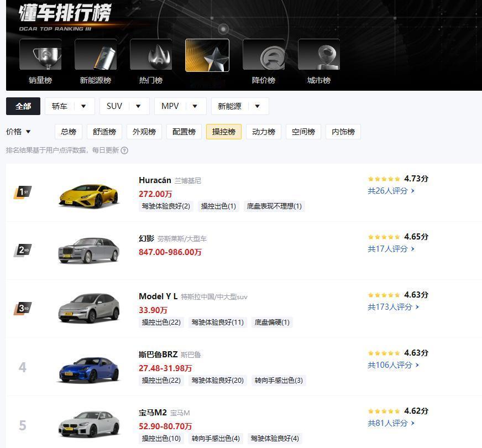Open the 新能源榜 battery icon
The image size is (482, 448).
click(96, 54)
